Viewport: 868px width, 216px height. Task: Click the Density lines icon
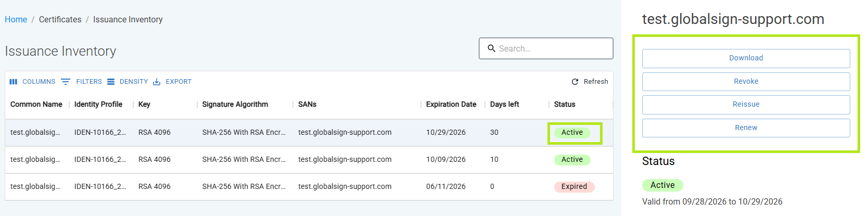tap(111, 82)
